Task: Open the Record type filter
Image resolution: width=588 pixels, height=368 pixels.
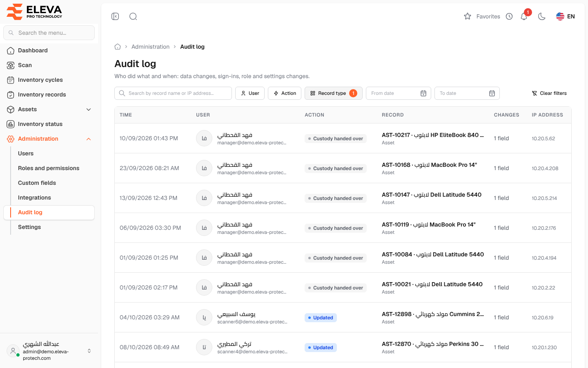Action: tap(333, 93)
